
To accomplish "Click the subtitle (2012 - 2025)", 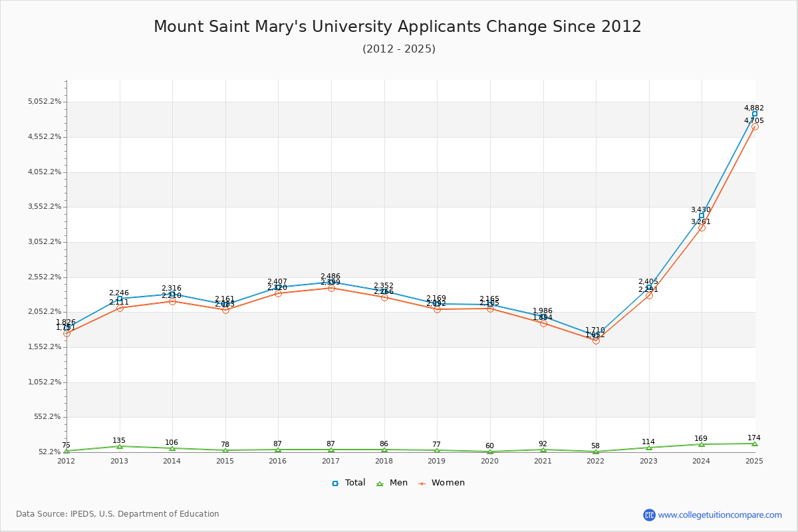I will click(399, 49).
